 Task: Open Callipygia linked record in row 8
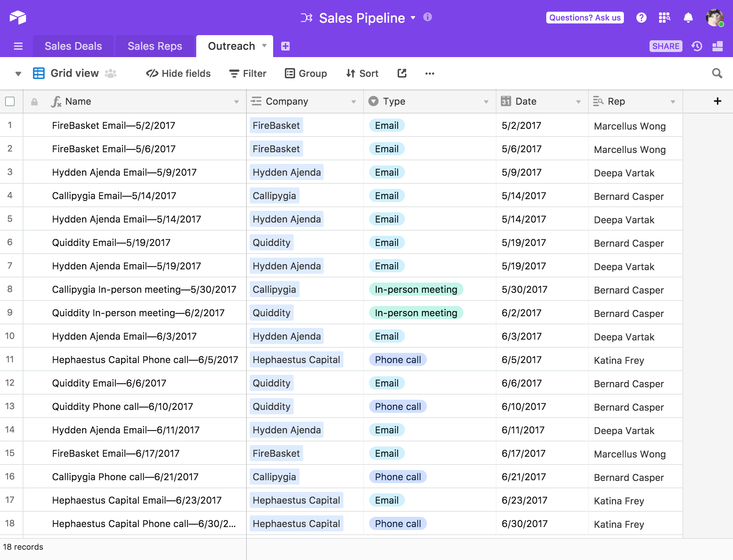pyautogui.click(x=274, y=290)
